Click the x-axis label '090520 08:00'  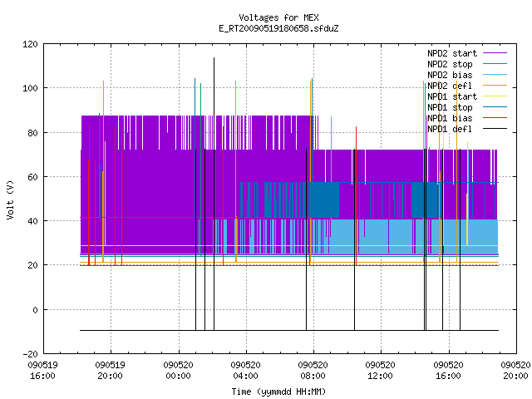(x=313, y=371)
